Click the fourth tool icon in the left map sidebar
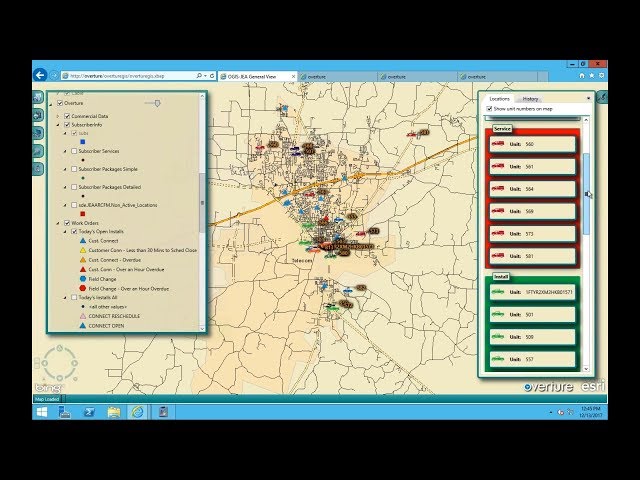 click(x=38, y=151)
